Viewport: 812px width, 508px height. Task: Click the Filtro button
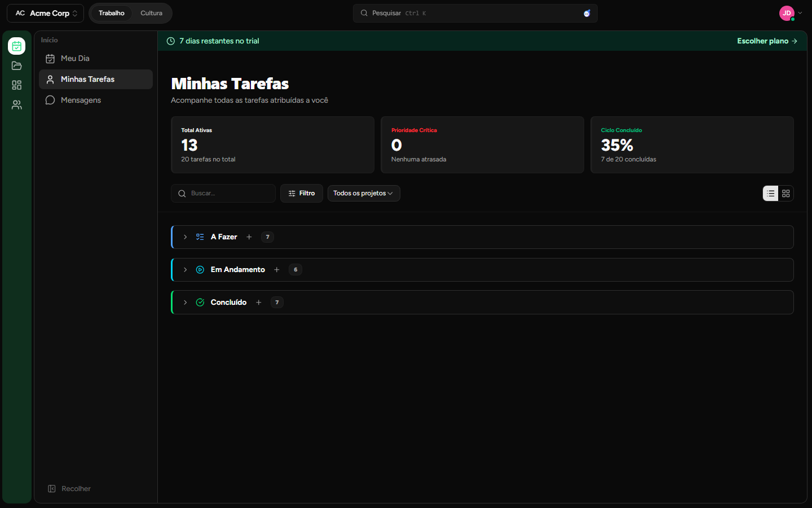pos(302,194)
